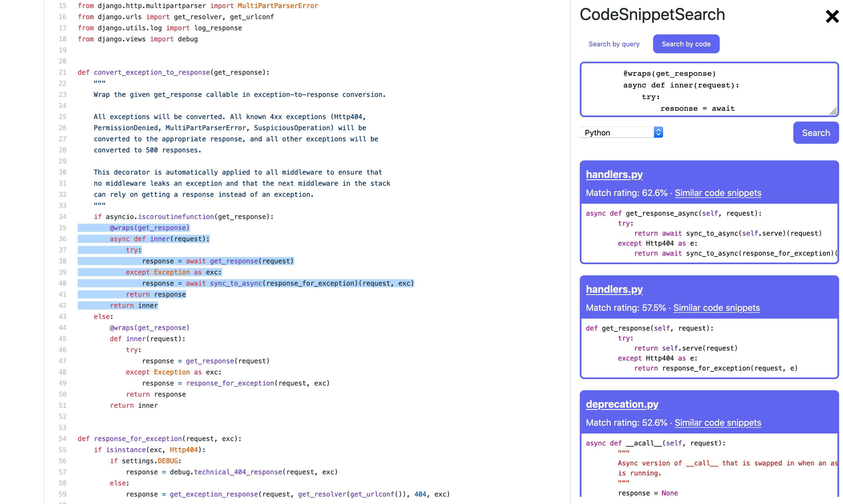The width and height of the screenshot is (843, 504).
Task: Click the convert_exception_to_response function name
Action: tap(152, 72)
